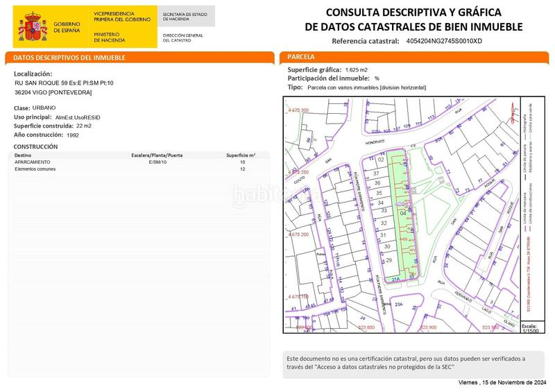Viewport: 555px width, 392px height.
Task: Click the date Viernes, 15 de Noviembre de 2024
Action: coord(504,383)
